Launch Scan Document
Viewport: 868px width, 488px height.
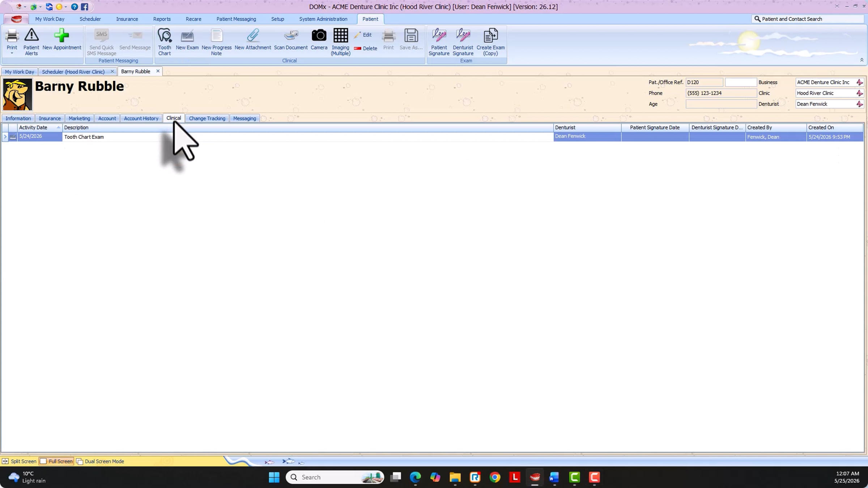(290, 39)
